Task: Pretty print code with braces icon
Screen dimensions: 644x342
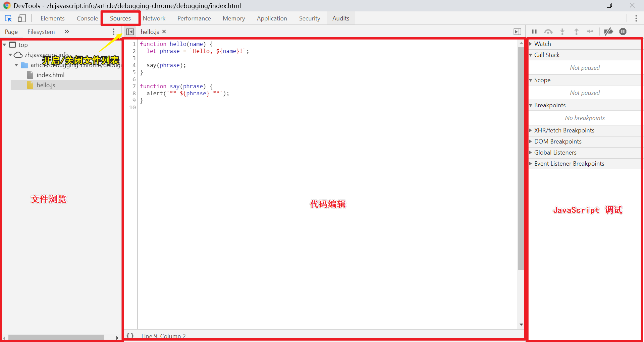Action: coord(130,336)
